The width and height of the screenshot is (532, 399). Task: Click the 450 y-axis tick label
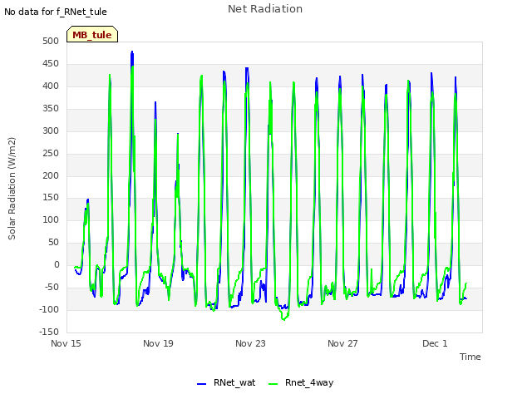pos(51,63)
